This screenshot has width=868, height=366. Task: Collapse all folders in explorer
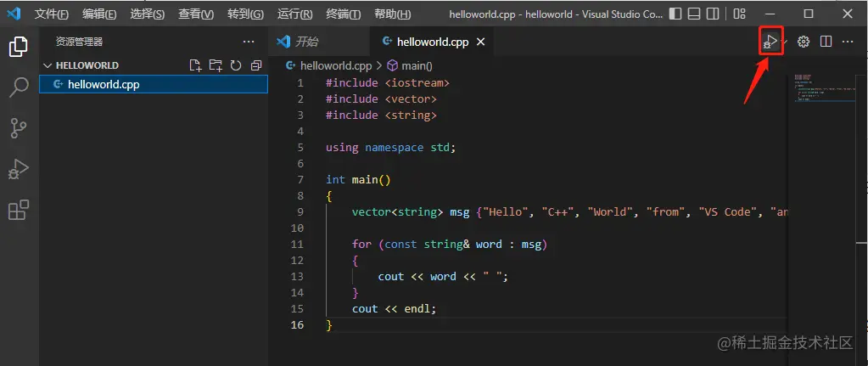click(255, 65)
